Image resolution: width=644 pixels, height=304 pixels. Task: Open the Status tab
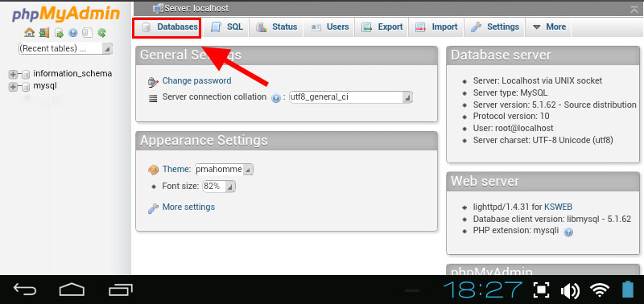point(276,27)
